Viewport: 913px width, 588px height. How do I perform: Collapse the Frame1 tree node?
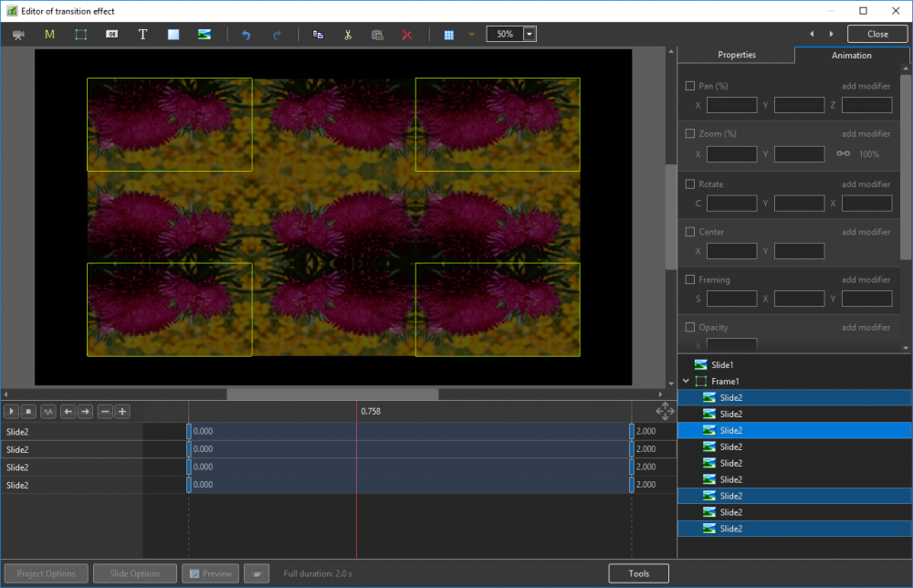685,381
